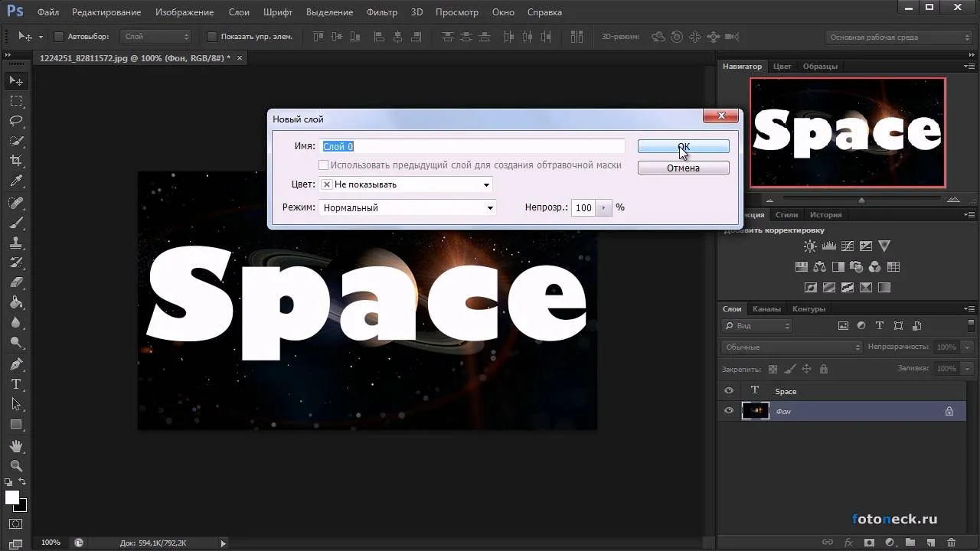Open the Автовыбор Слой dropdown

coord(157,37)
